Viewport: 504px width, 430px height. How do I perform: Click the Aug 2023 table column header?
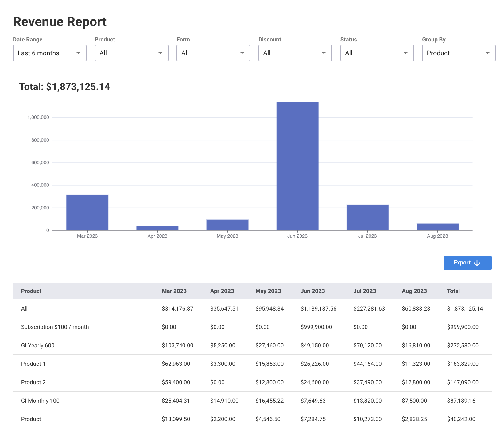[414, 291]
